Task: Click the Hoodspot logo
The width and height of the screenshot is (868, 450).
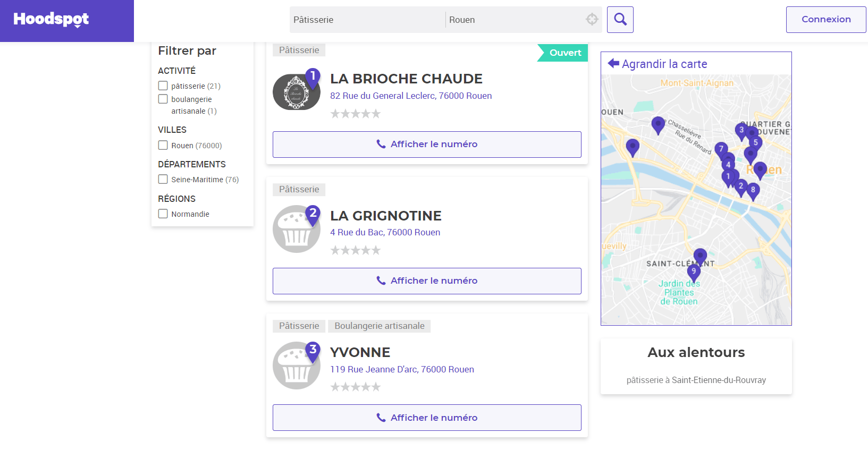Action: point(51,20)
